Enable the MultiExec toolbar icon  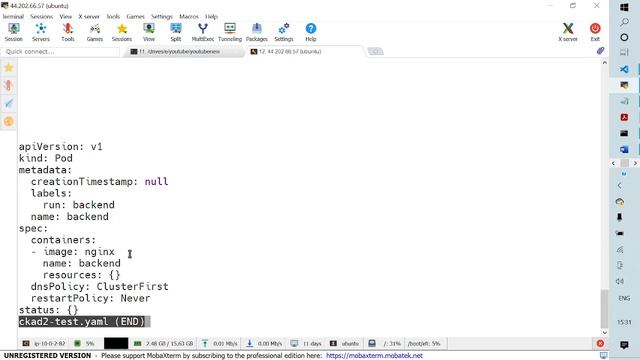click(x=203, y=32)
